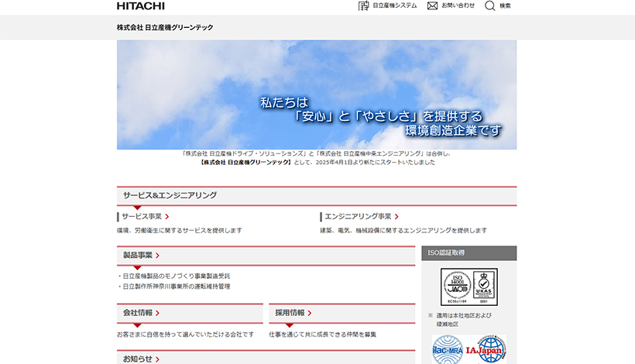635x364 pixels.
Task: Click 株式会社 日立産機グリーンテック site title
Action: point(165,27)
